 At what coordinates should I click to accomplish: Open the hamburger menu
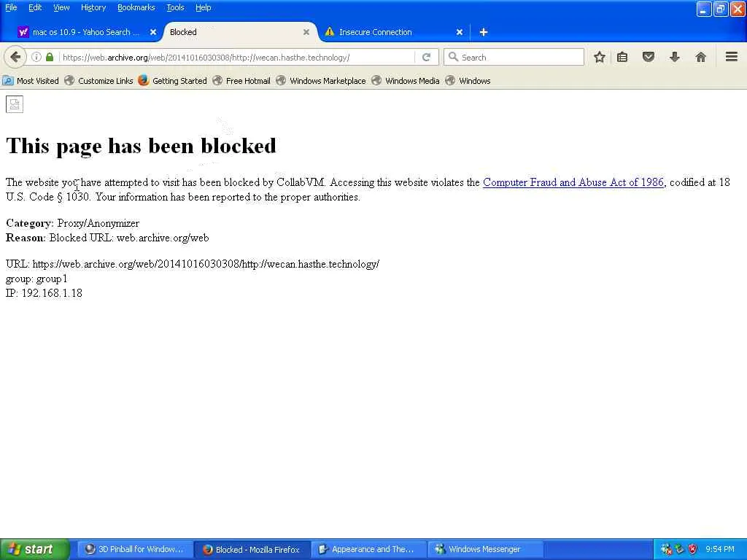click(732, 57)
